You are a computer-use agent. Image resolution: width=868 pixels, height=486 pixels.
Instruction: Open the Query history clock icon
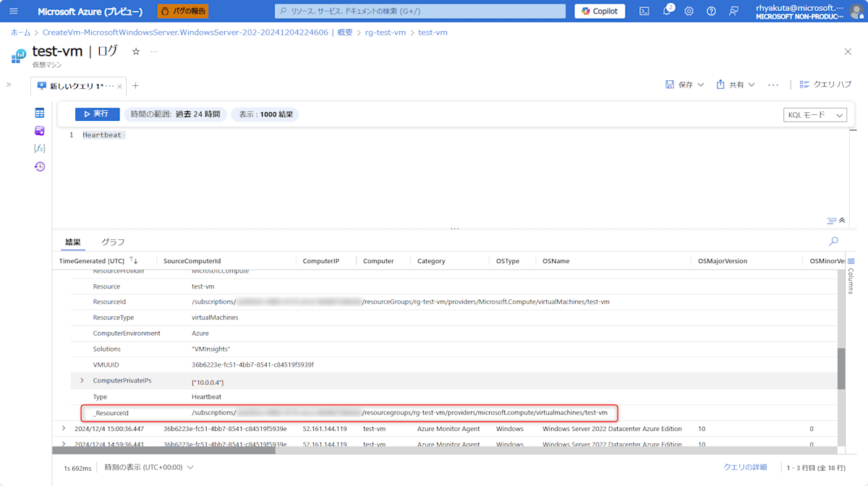tap(40, 166)
